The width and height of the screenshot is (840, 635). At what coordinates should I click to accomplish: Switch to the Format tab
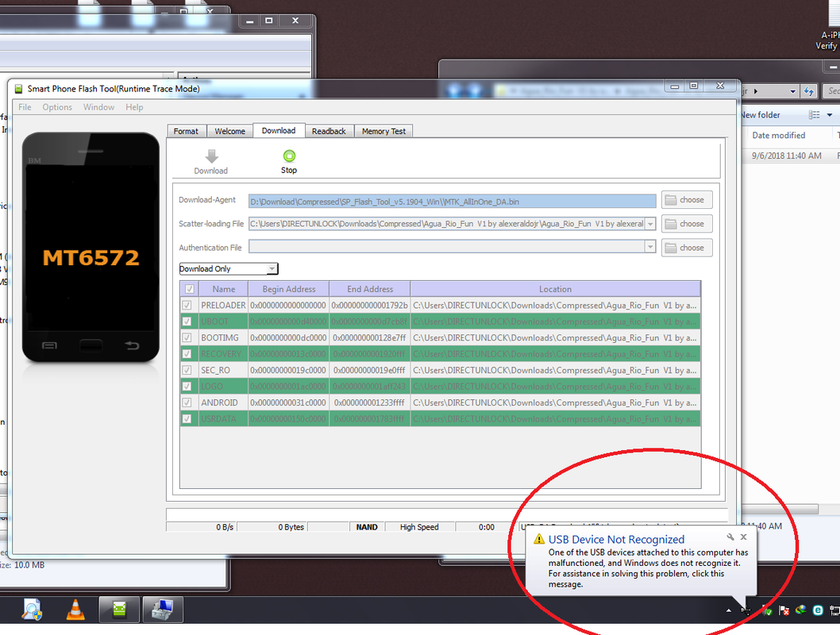pos(186,131)
